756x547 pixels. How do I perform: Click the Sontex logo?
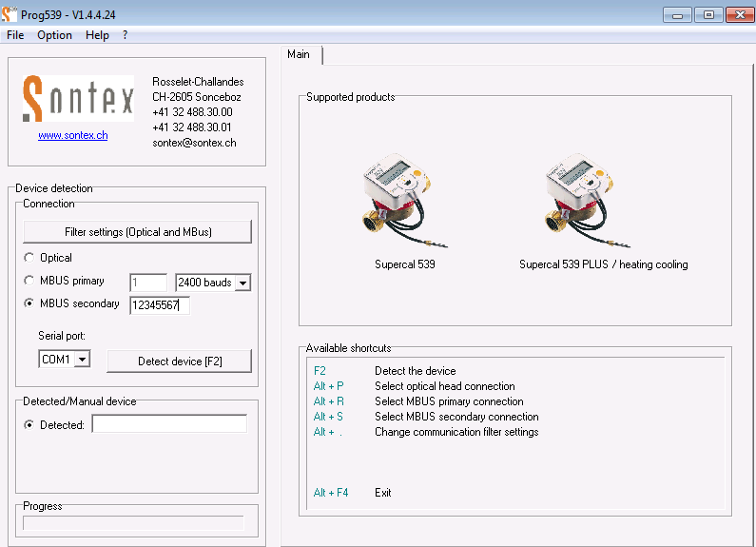(x=78, y=99)
